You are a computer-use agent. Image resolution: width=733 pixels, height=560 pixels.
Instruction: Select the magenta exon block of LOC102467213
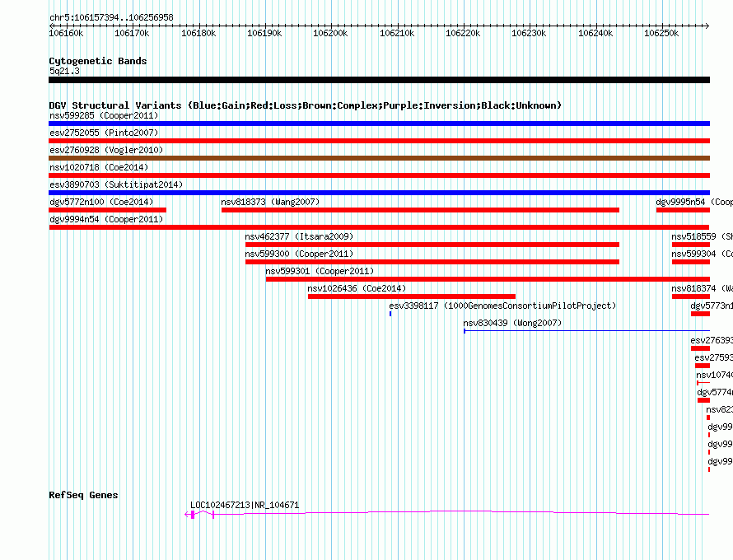tap(193, 515)
